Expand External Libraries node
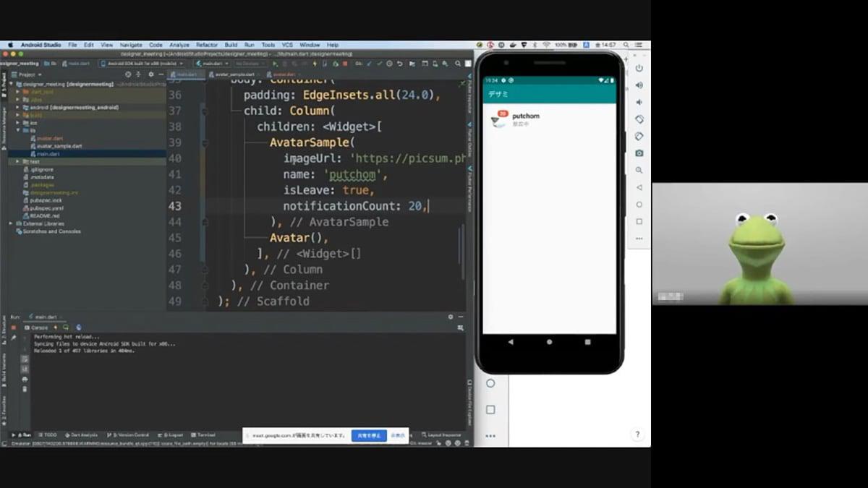The height and width of the screenshot is (488, 868). [x=11, y=223]
